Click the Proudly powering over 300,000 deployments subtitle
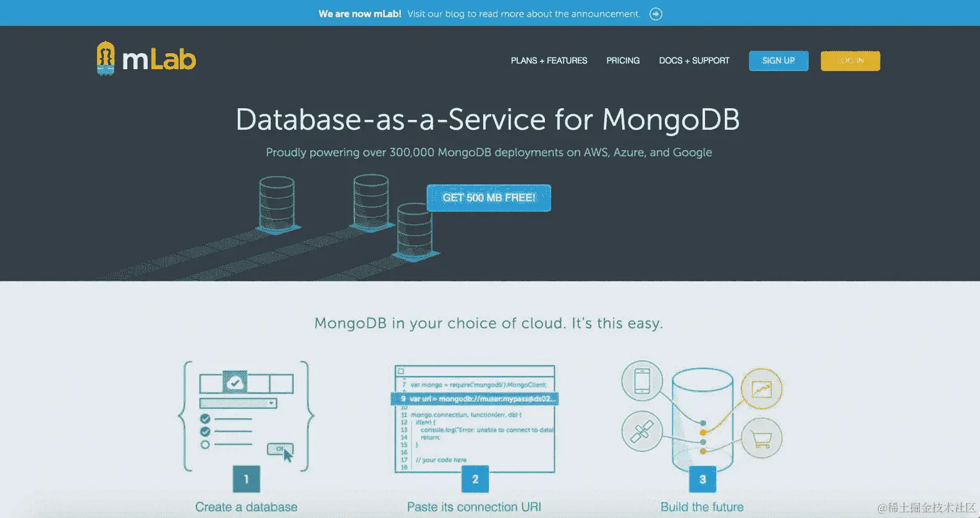This screenshot has width=980, height=518. tap(489, 153)
